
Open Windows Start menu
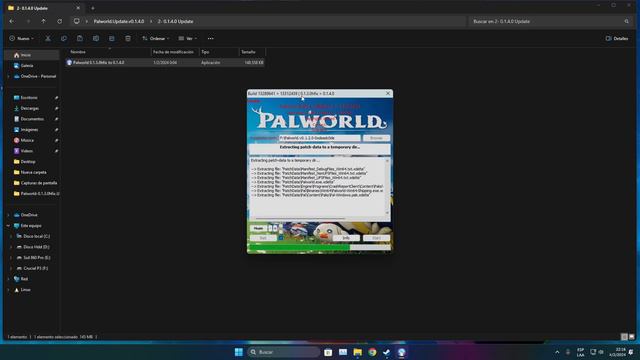click(x=239, y=352)
